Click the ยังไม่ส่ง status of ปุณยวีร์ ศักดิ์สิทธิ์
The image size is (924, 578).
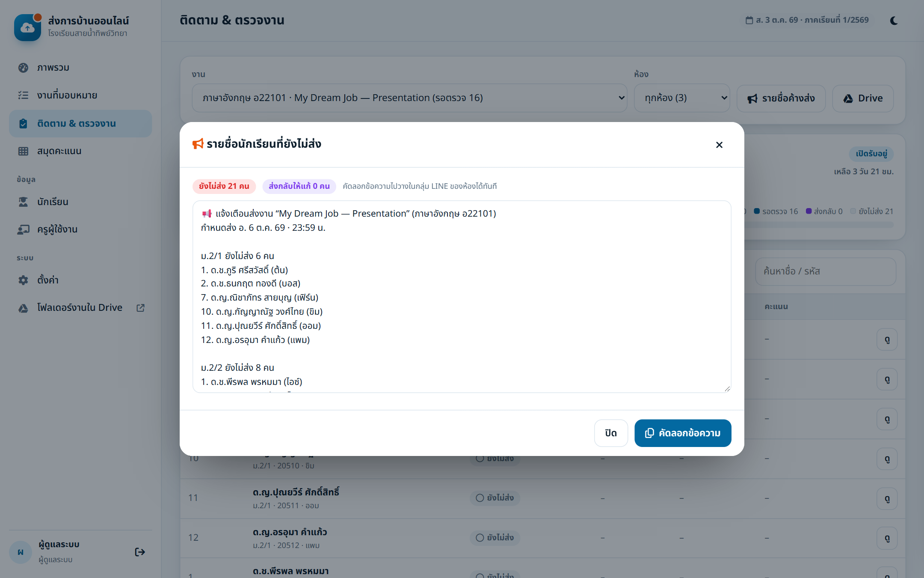pos(495,498)
